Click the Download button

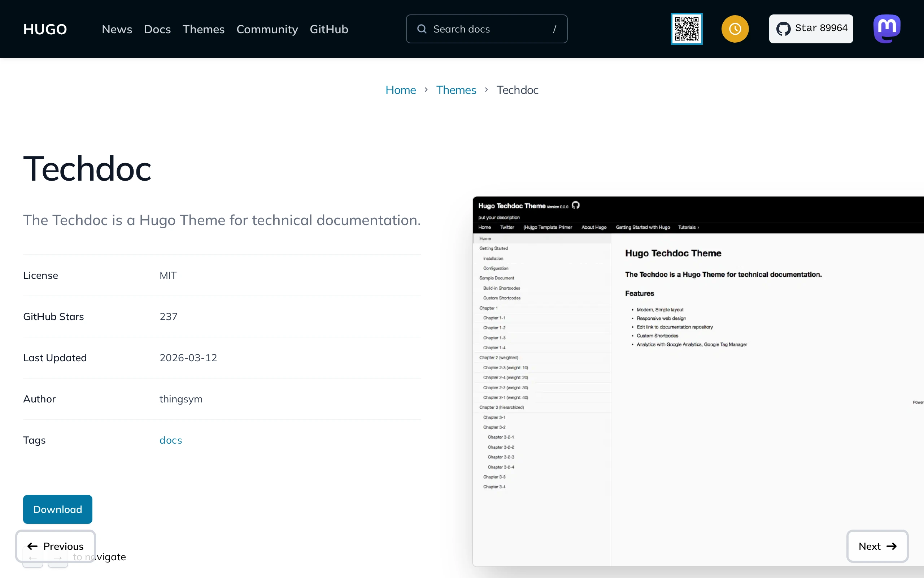[58, 509]
